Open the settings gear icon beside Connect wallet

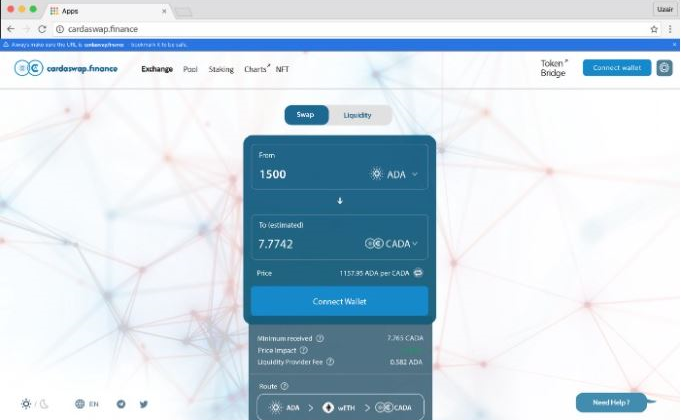click(664, 68)
